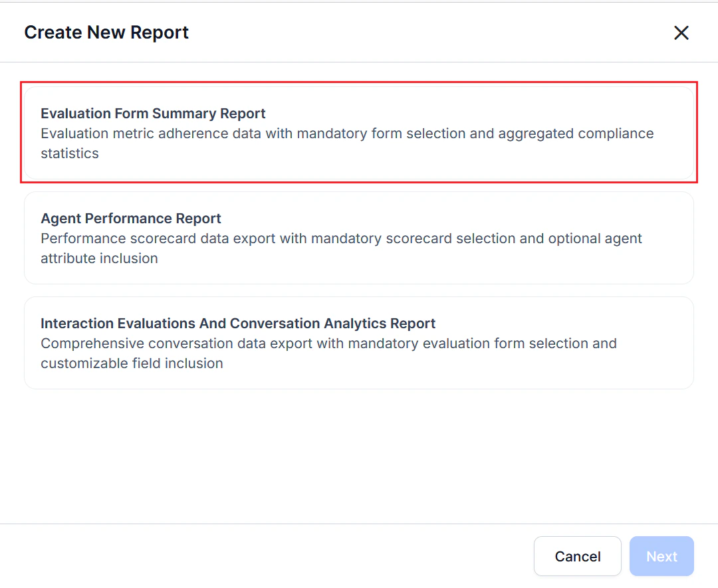Click the Interaction Evaluations report heading
This screenshot has height=588, width=718.
(238, 323)
